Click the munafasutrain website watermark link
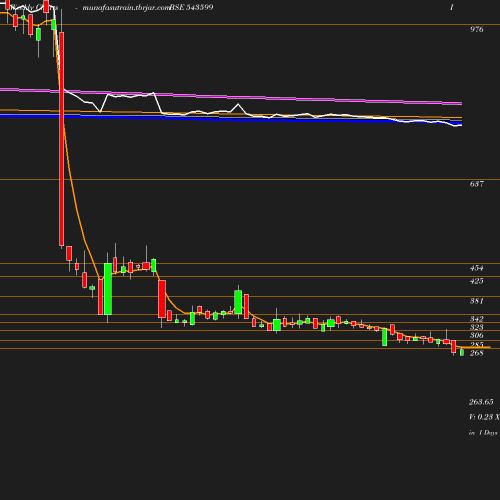 (x=126, y=8)
